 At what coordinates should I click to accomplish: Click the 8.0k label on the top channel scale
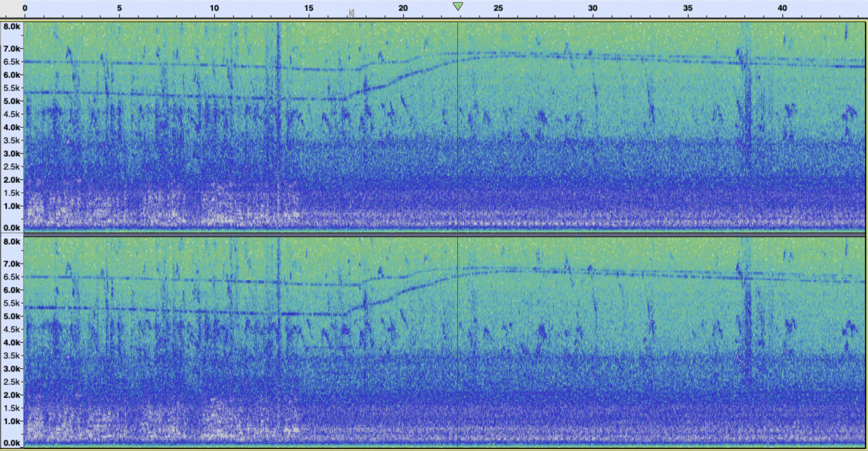(11, 27)
